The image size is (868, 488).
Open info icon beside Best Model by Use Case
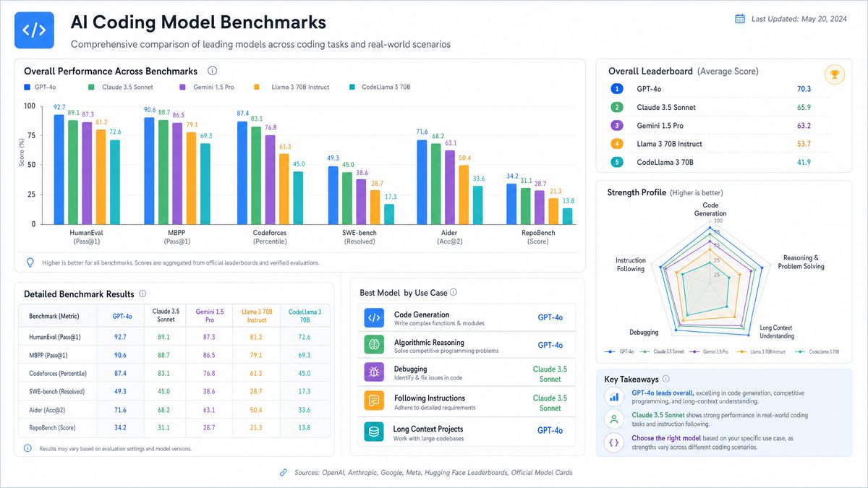coord(454,292)
